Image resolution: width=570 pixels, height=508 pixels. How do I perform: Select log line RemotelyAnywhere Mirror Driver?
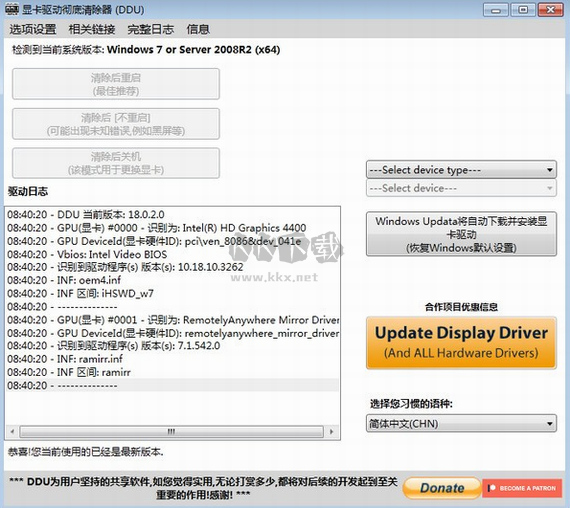[173, 320]
